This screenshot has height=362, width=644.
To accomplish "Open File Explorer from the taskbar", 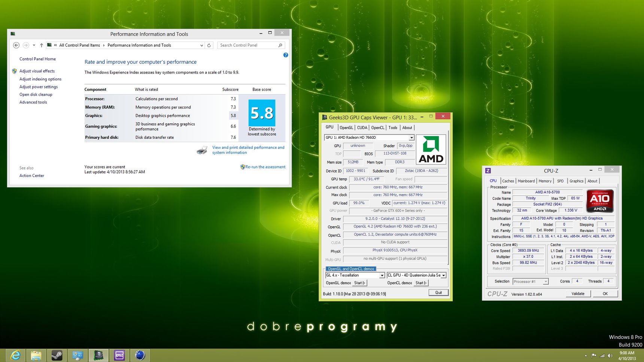I will pos(36,355).
